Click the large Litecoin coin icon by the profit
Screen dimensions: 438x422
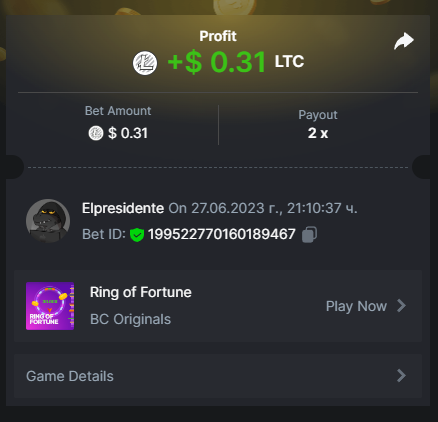145,63
